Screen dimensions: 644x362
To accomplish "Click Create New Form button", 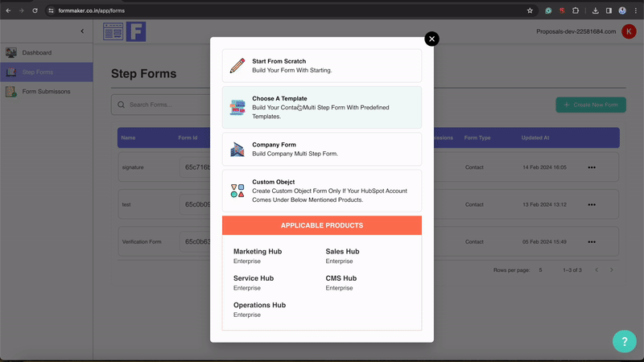I will (591, 105).
